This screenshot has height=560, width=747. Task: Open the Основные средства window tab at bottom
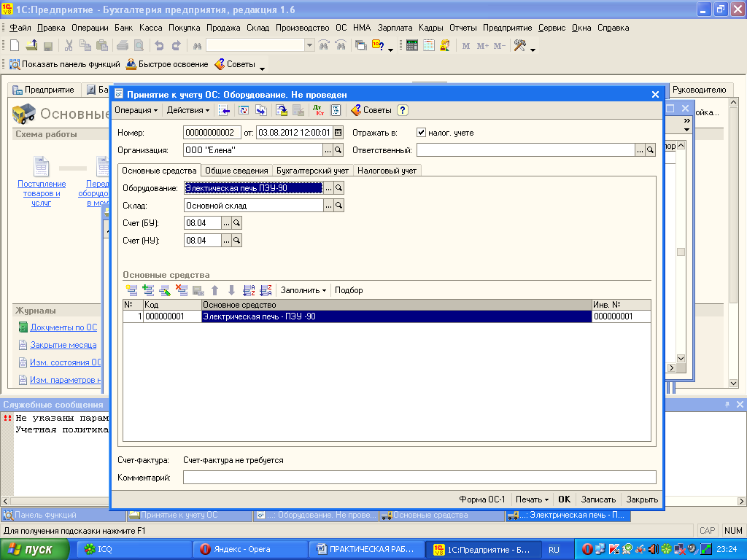(x=442, y=515)
